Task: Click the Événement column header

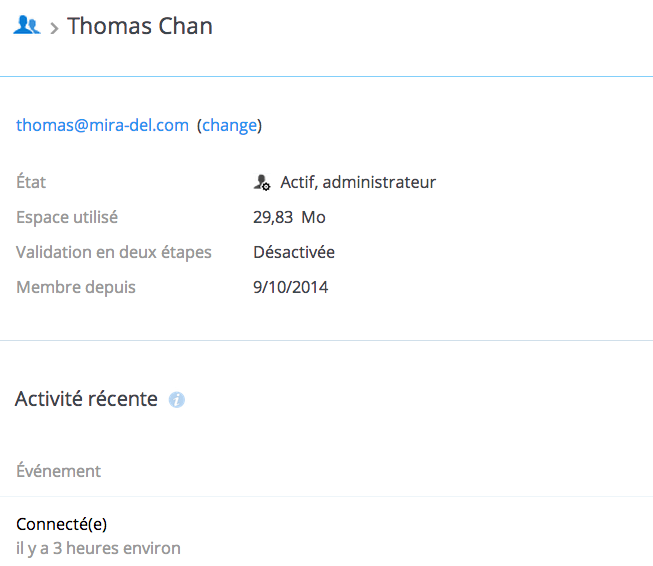Action: [x=58, y=471]
